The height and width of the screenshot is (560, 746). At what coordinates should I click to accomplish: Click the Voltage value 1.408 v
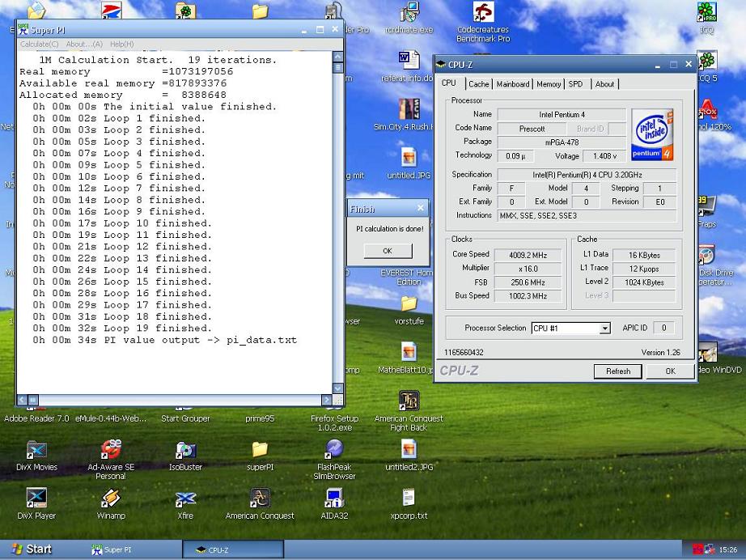(x=605, y=156)
